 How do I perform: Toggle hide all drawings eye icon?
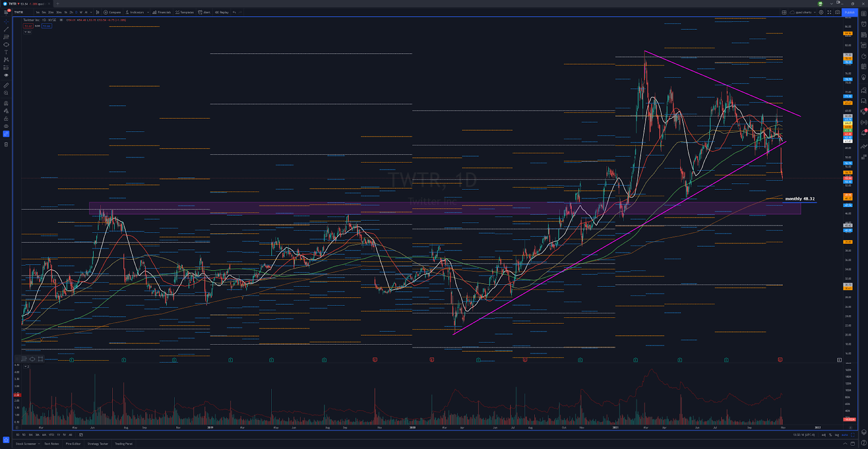pyautogui.click(x=6, y=126)
